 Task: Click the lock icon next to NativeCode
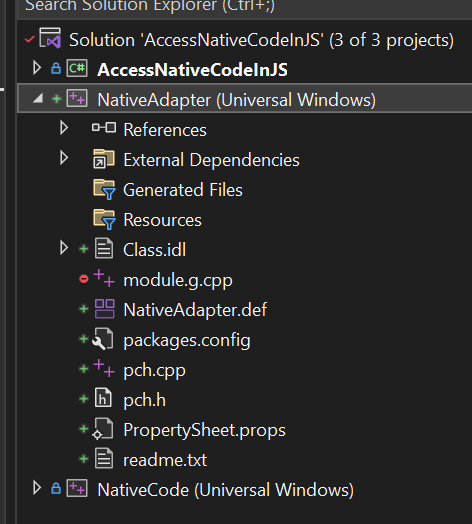tap(56, 488)
